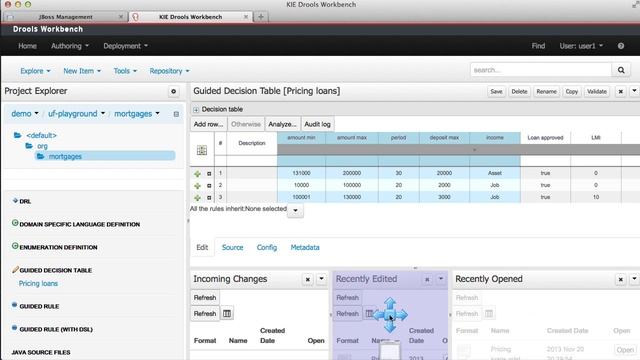This screenshot has width=640, height=360.
Task: Select the amount min column header
Action: pyautogui.click(x=301, y=138)
